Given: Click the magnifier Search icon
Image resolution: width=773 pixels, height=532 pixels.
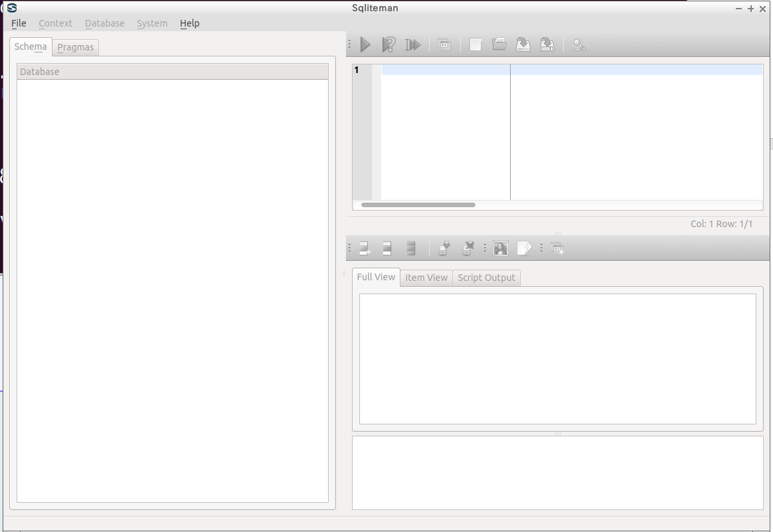Looking at the screenshot, I should pyautogui.click(x=578, y=45).
